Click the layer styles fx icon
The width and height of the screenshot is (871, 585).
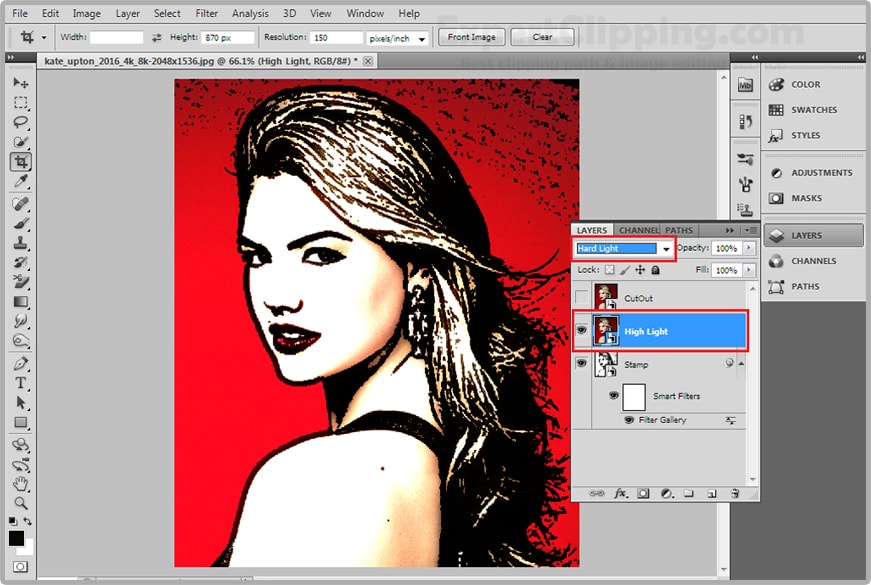620,493
